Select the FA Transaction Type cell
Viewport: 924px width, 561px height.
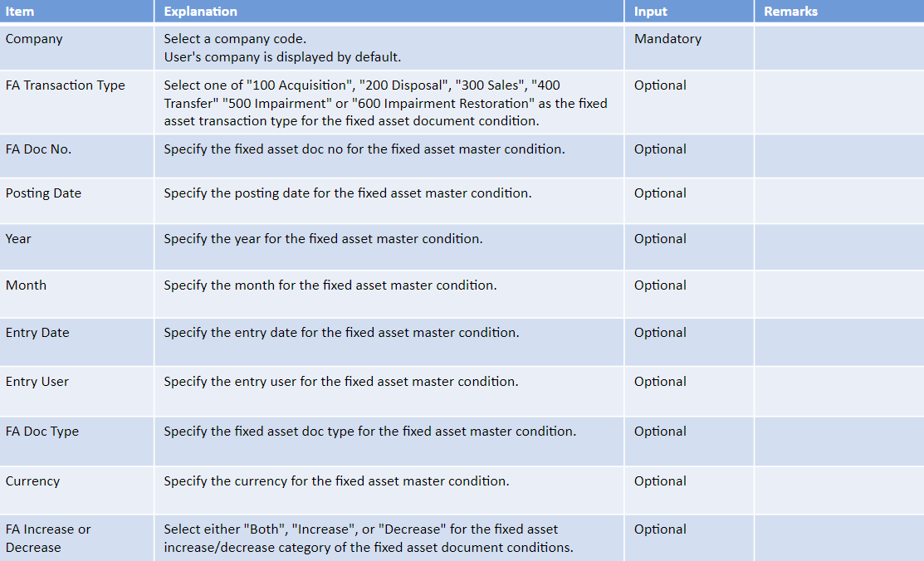click(76, 103)
